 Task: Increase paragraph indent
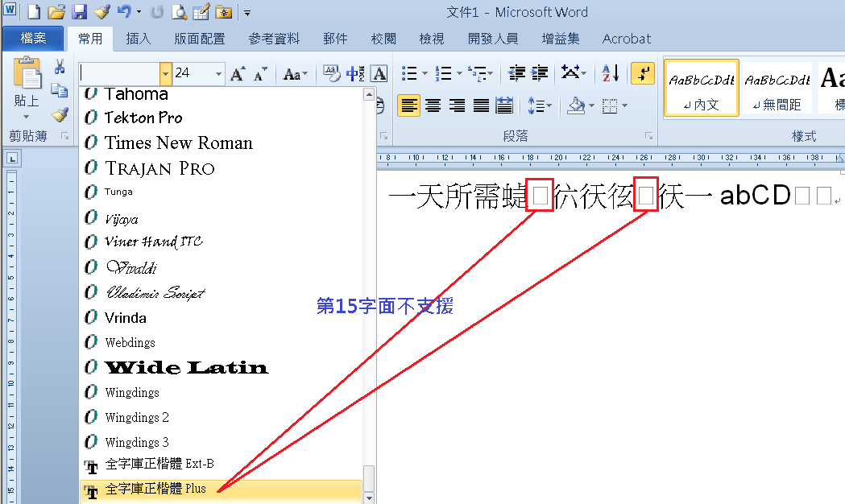point(540,73)
